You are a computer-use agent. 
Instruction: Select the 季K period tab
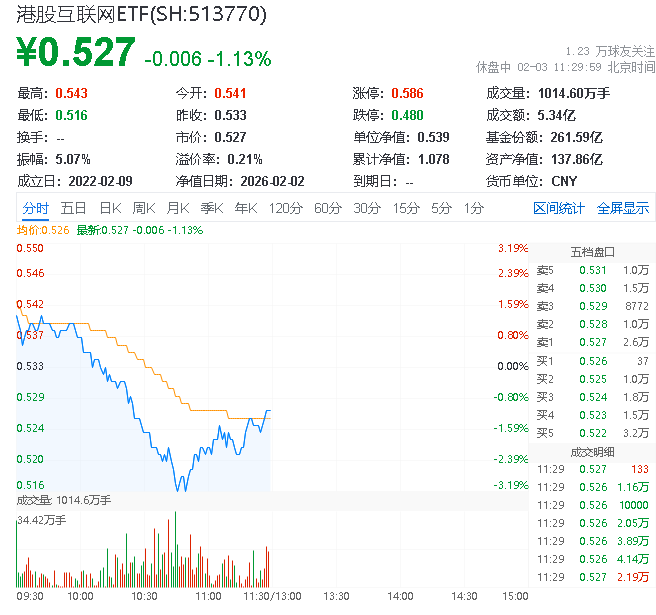click(x=211, y=208)
